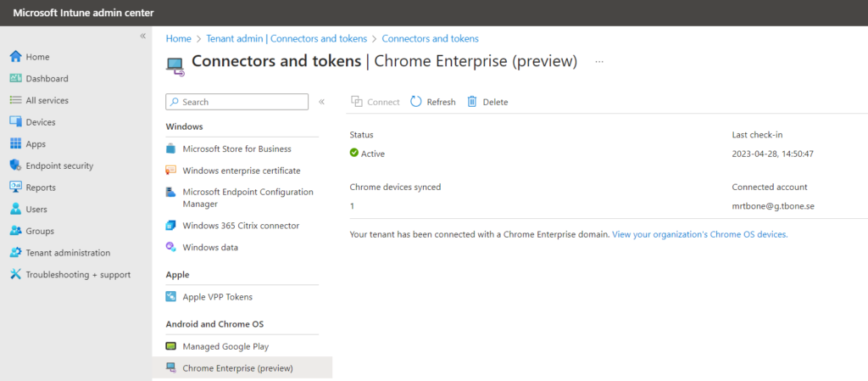Viewport: 868px width, 381px height.
Task: Click the Endpoint security shield icon
Action: click(15, 165)
